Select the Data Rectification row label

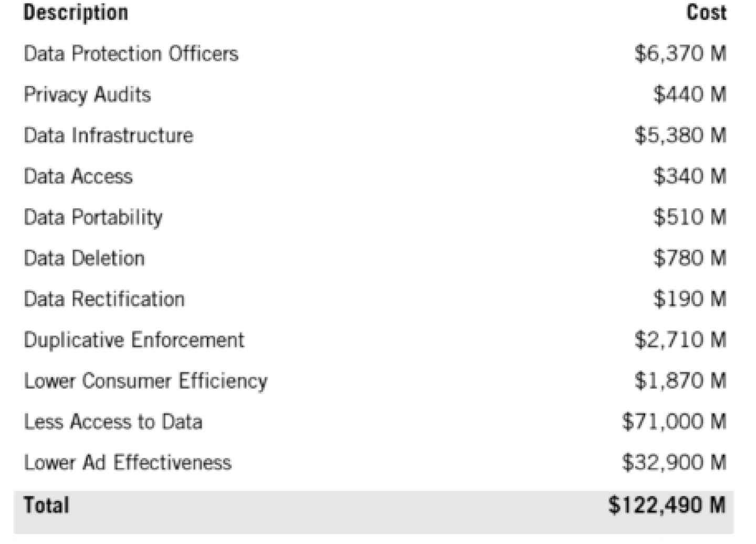(x=104, y=299)
